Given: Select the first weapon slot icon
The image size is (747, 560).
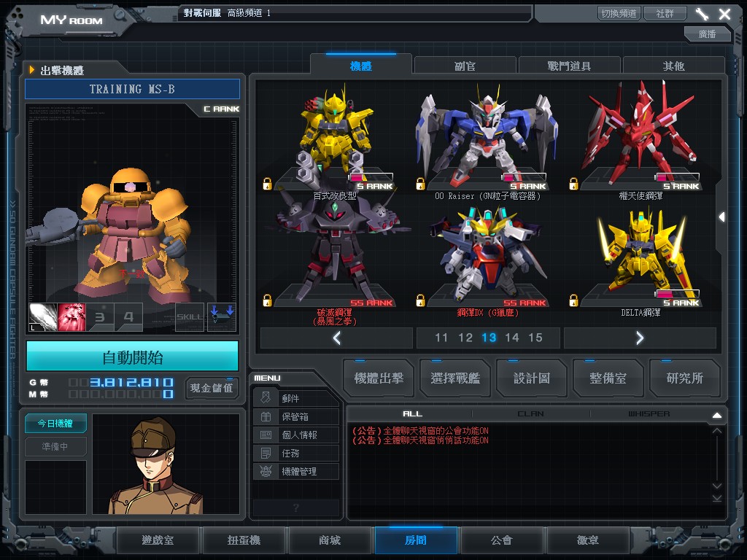Looking at the screenshot, I should [43, 317].
